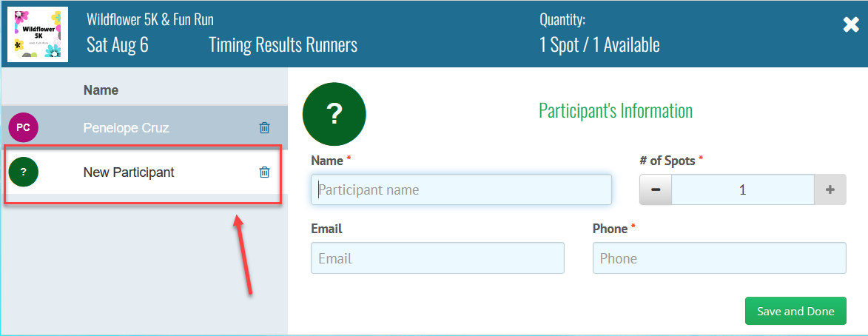Screen dimensions: 868x336
Task: Delete Penelope Cruz with trash icon
Action: pos(264,128)
